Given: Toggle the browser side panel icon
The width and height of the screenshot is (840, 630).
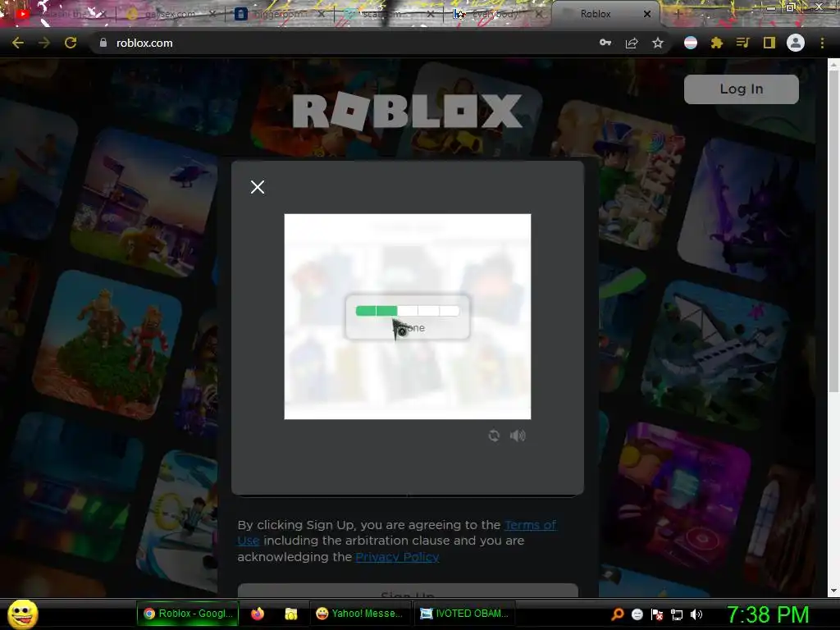Looking at the screenshot, I should [769, 43].
